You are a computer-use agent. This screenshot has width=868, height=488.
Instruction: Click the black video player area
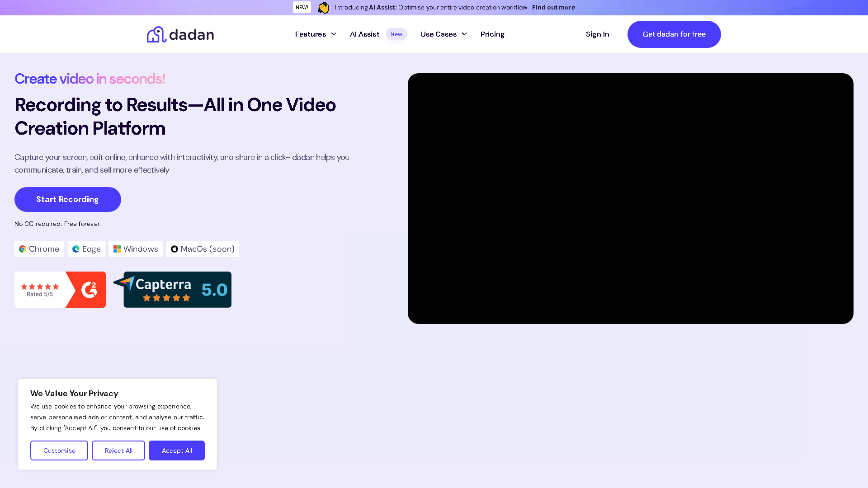point(631,198)
